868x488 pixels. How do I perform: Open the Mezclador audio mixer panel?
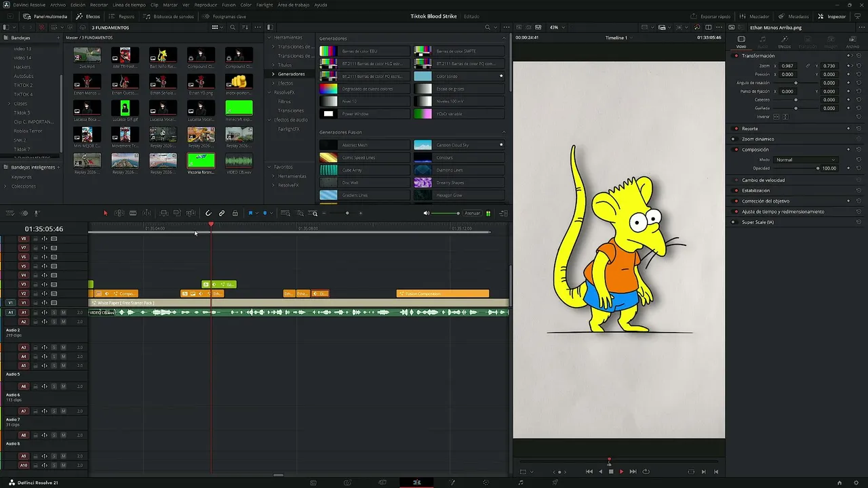point(753,16)
